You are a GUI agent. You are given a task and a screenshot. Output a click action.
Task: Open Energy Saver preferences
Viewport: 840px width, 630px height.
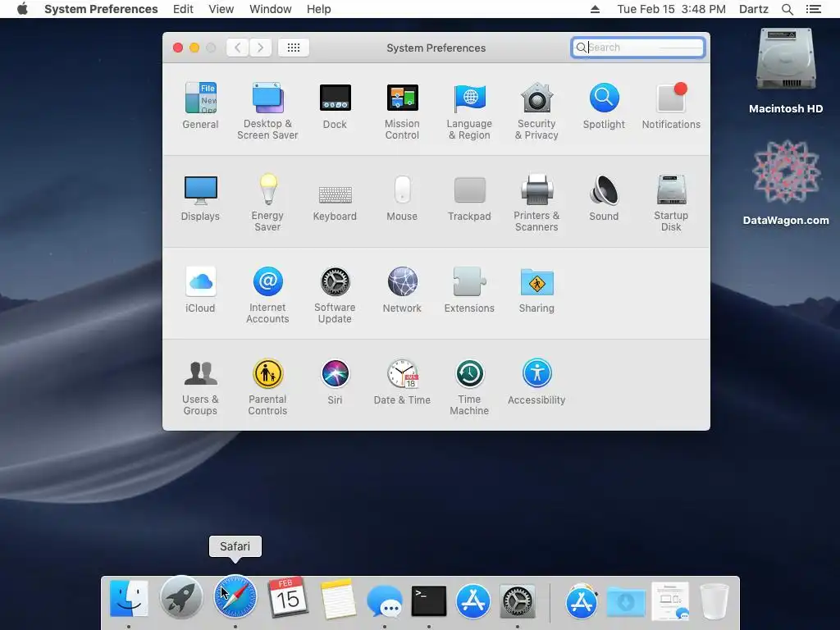267,203
